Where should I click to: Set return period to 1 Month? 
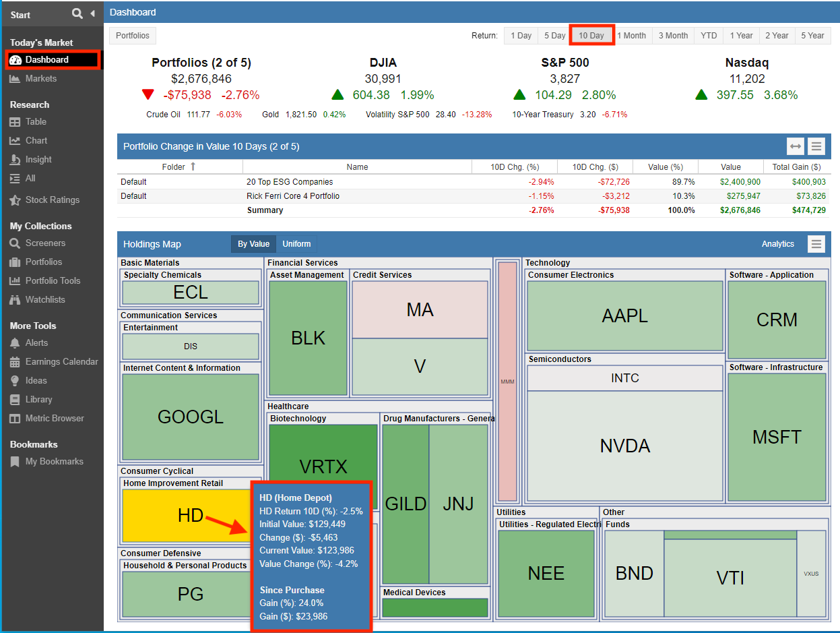(x=631, y=36)
